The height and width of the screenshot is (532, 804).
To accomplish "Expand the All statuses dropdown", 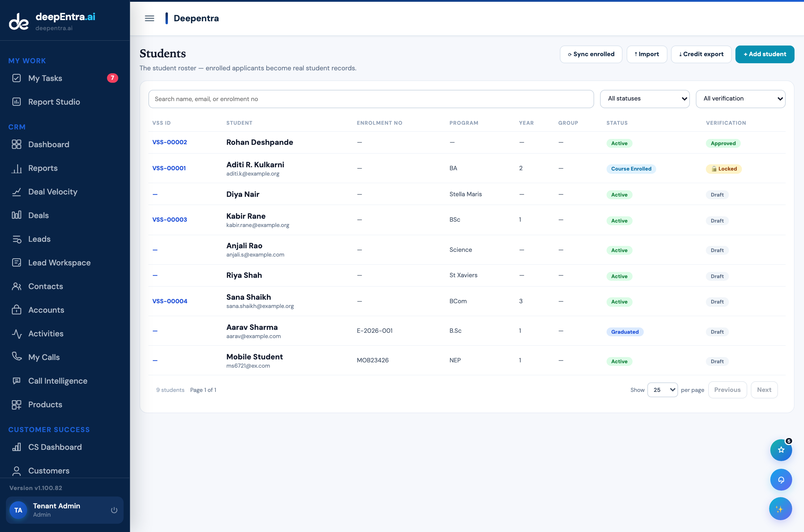I will 645,99.
